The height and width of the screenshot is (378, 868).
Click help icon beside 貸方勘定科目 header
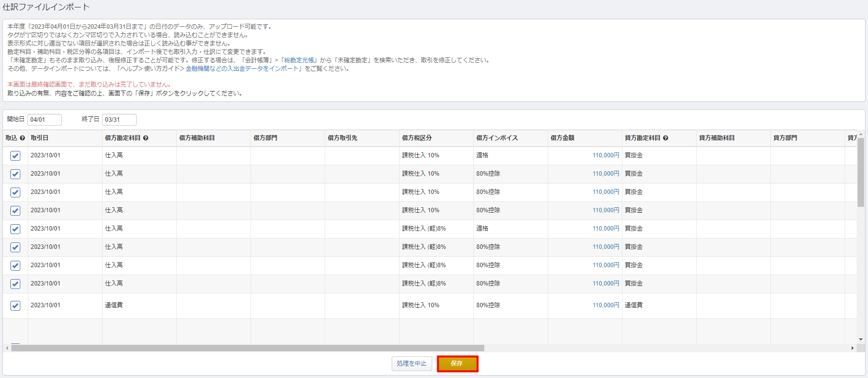point(665,138)
